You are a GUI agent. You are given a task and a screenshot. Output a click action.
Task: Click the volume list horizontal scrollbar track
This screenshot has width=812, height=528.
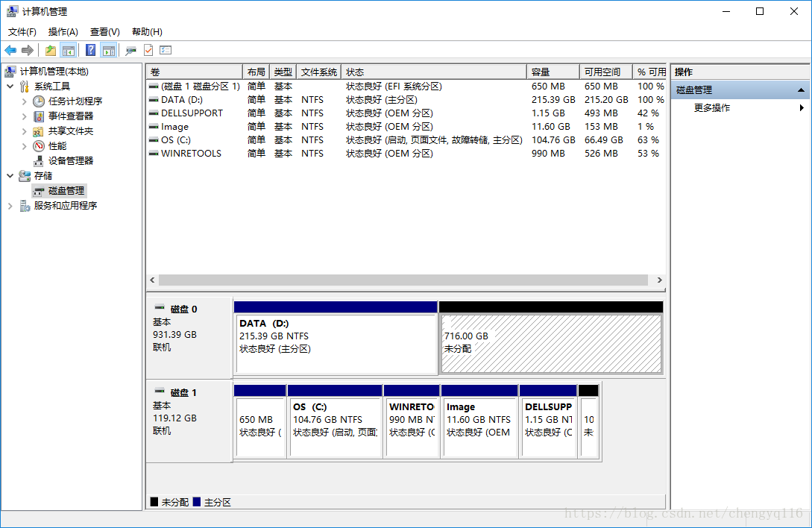coord(403,280)
